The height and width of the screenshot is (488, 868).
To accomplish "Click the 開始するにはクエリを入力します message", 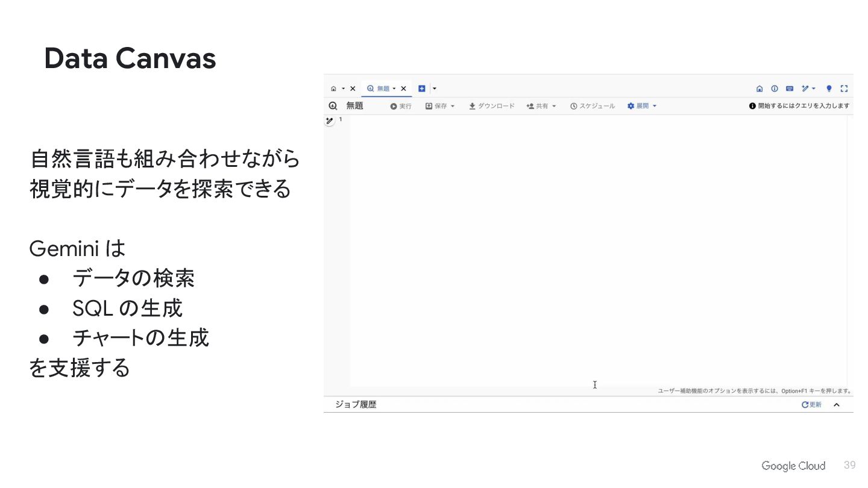I will click(x=799, y=106).
